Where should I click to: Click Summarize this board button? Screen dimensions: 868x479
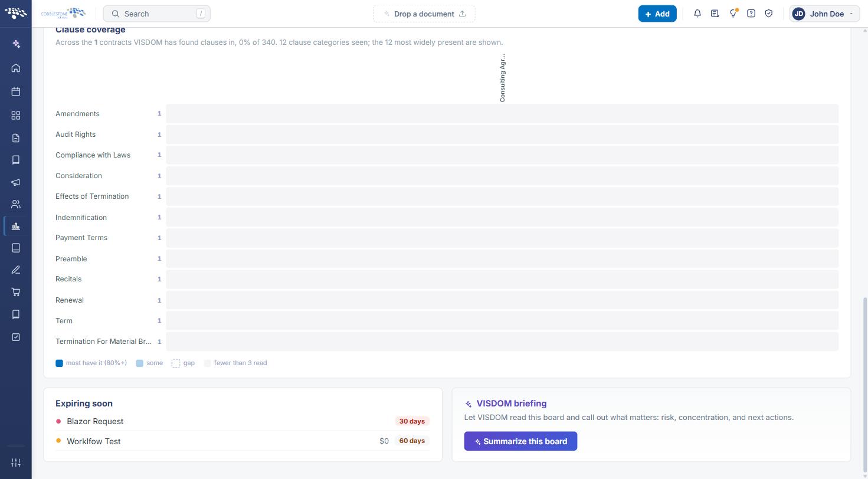pyautogui.click(x=520, y=441)
